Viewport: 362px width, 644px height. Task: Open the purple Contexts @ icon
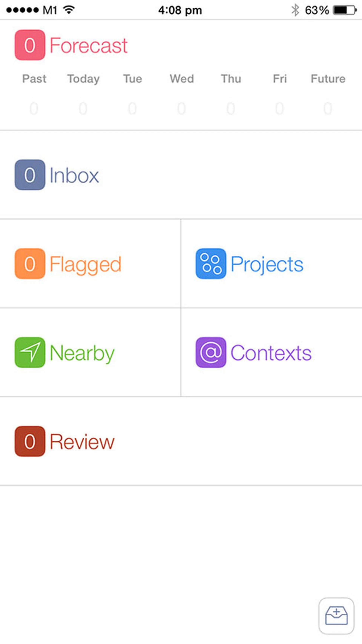point(211,352)
